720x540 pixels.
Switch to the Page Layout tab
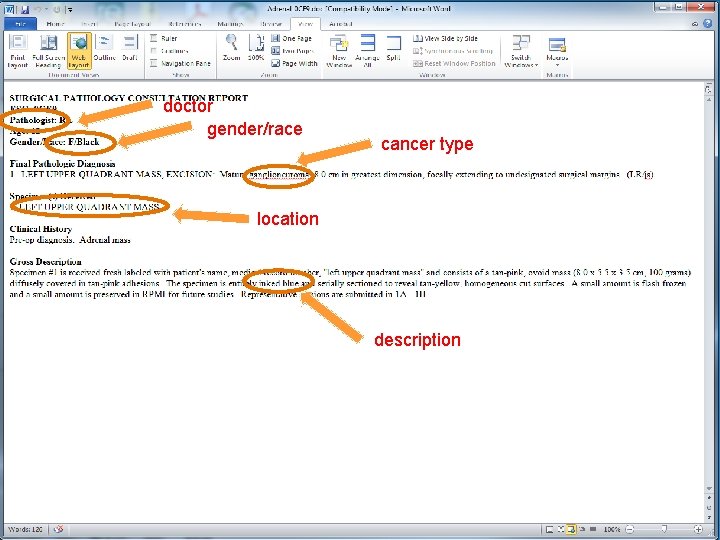132,24
